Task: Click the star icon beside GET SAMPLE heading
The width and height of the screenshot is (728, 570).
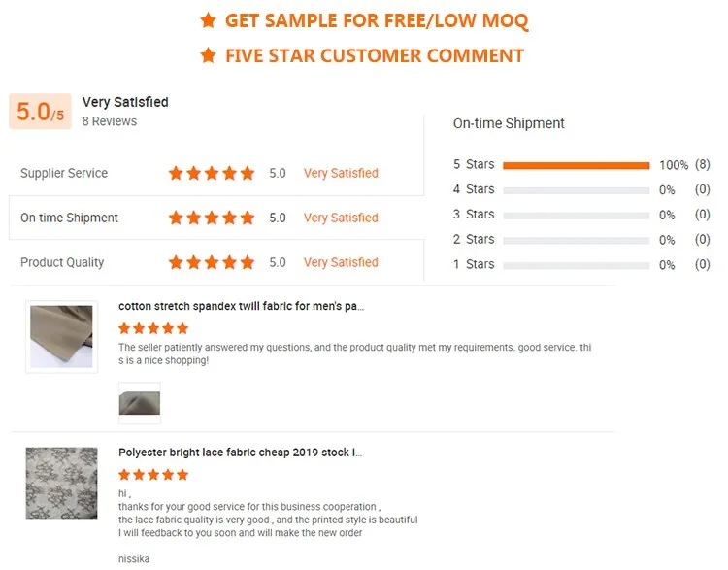Action: point(208,20)
